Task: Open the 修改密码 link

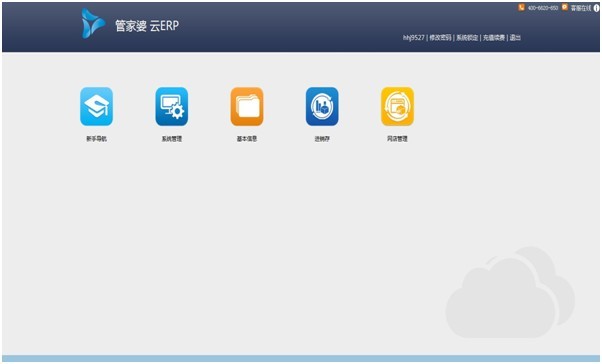Action: 440,38
